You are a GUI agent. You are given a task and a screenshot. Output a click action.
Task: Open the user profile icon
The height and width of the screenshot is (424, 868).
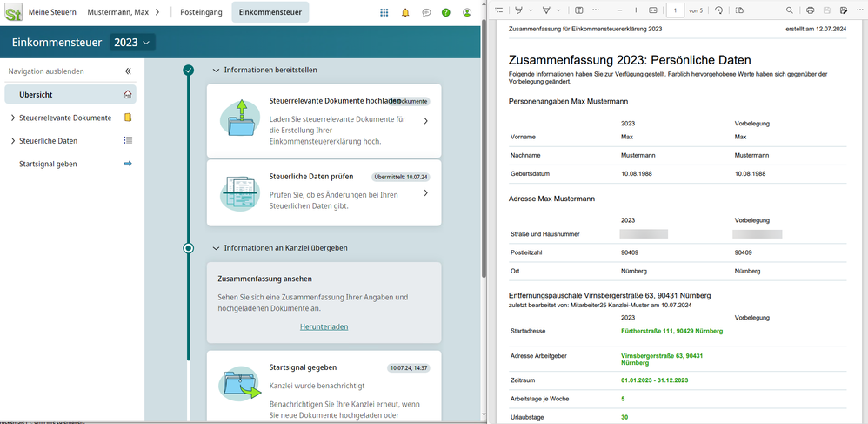point(467,13)
